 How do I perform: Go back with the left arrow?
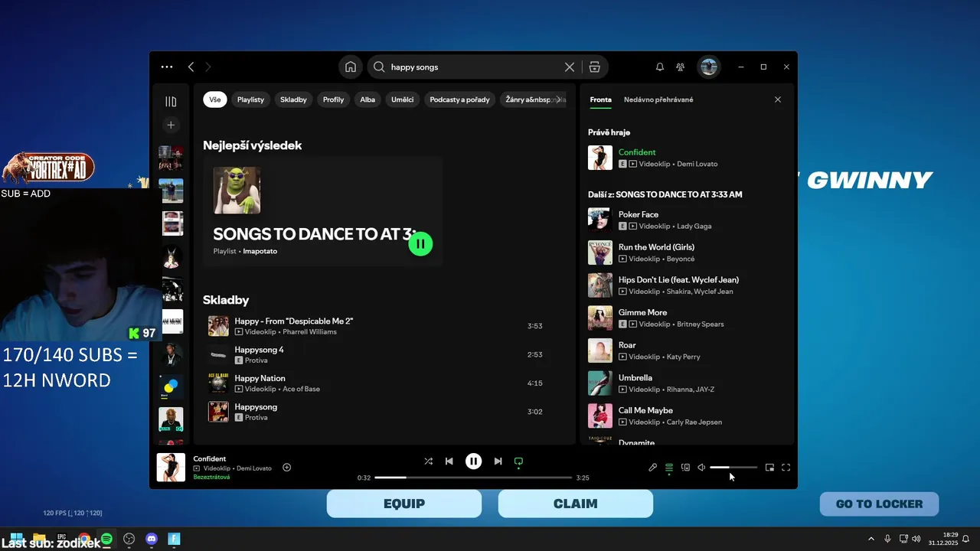pyautogui.click(x=191, y=67)
